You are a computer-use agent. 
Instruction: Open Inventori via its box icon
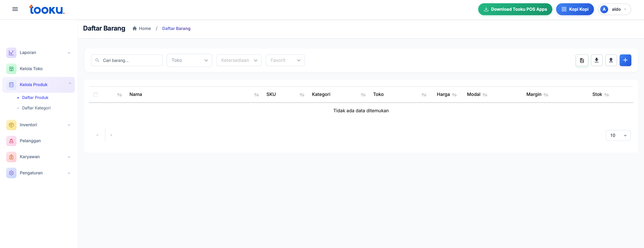point(11,125)
